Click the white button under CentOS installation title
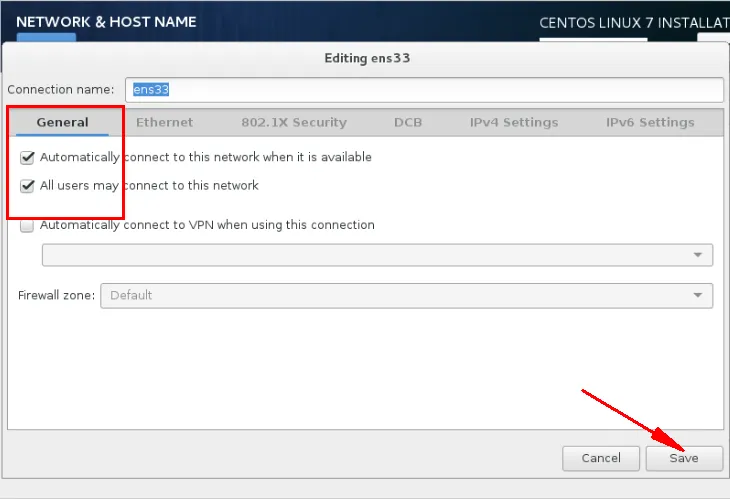This screenshot has height=499, width=730. tap(713, 38)
